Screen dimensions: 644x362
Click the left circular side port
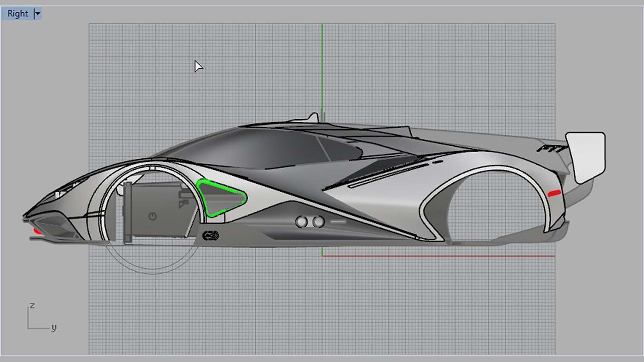click(301, 222)
